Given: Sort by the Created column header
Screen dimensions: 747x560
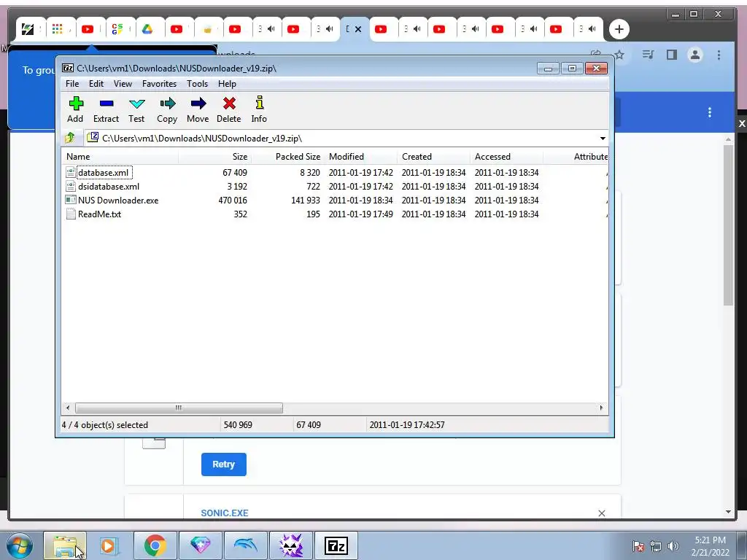Looking at the screenshot, I should (433, 157).
